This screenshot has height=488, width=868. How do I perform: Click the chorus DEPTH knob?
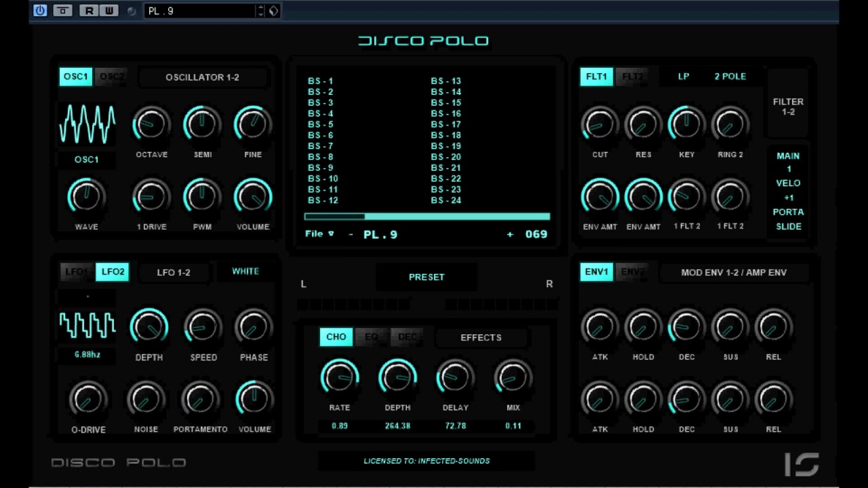(x=397, y=377)
